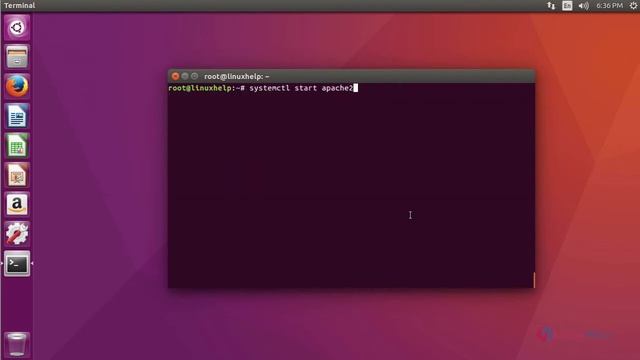The width and height of the screenshot is (640, 360).
Task: Open the Files manager from the launcher
Action: (x=17, y=57)
